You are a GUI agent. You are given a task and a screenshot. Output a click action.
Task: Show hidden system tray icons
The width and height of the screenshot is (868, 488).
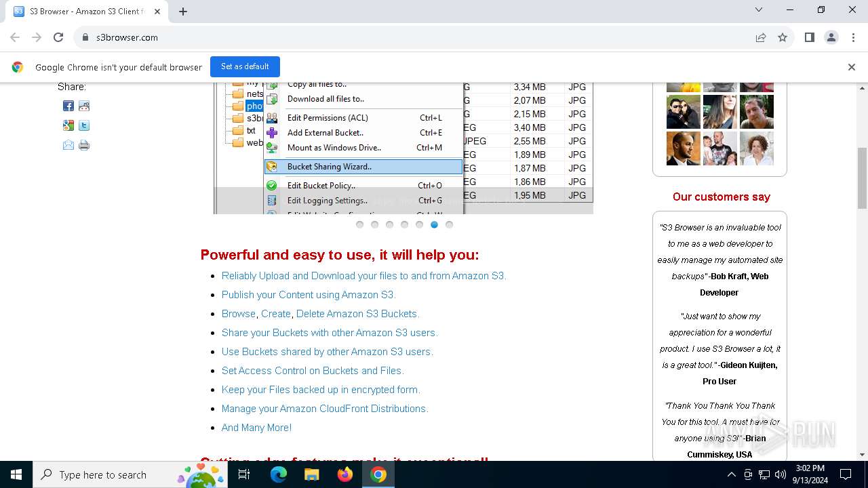[x=731, y=474]
